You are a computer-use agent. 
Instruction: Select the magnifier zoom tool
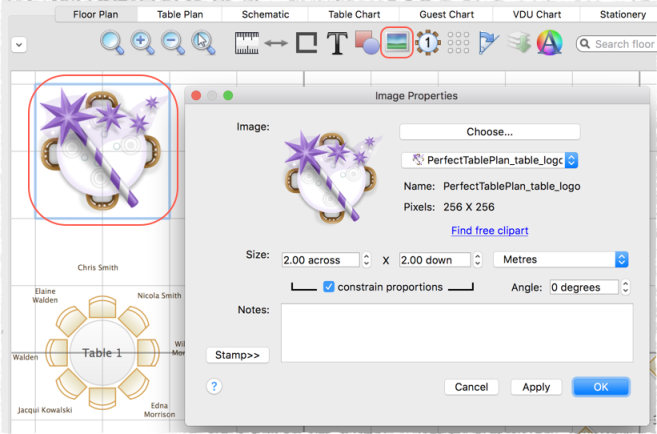pyautogui.click(x=112, y=43)
